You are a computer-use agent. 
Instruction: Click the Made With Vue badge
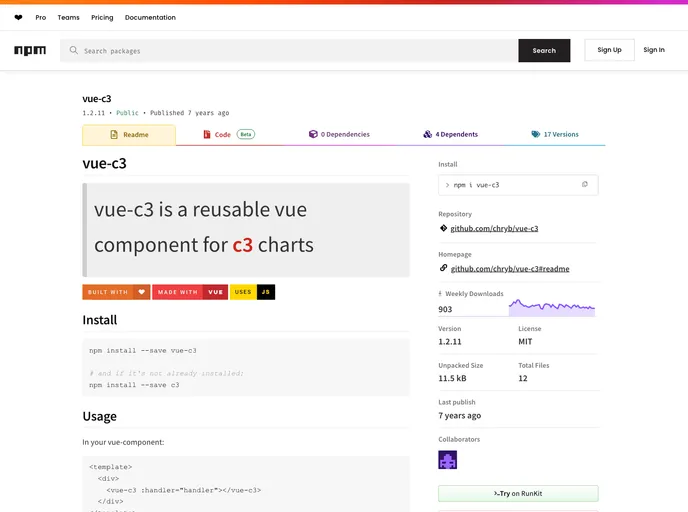[190, 292]
